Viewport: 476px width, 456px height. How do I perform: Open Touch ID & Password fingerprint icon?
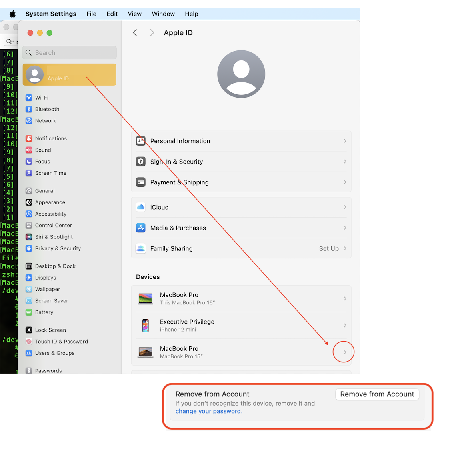[29, 342]
